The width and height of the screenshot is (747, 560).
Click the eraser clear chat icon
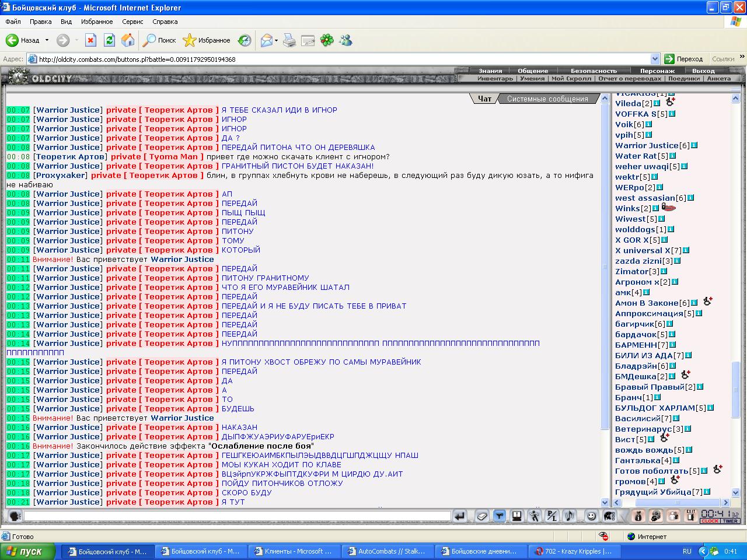point(481,516)
